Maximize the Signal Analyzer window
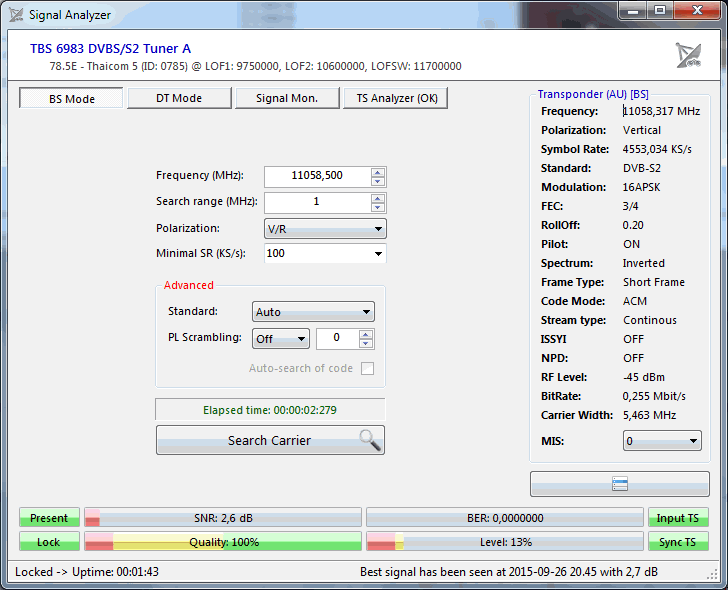The height and width of the screenshot is (590, 728). (660, 11)
